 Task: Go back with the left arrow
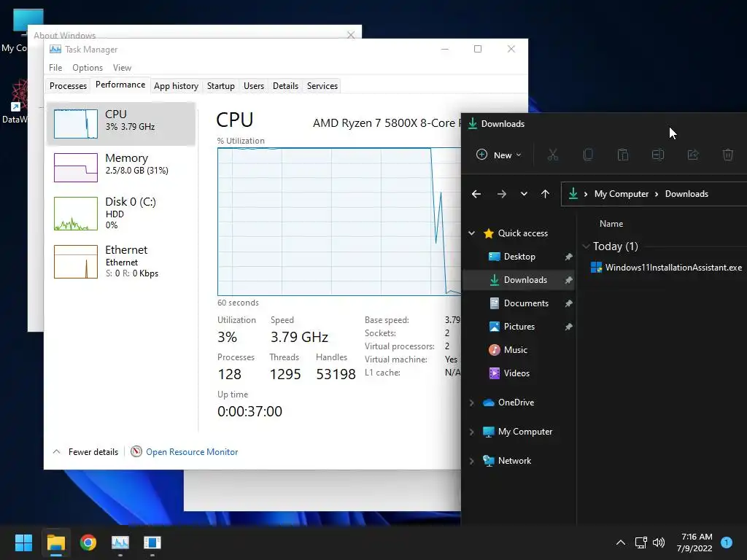click(476, 194)
